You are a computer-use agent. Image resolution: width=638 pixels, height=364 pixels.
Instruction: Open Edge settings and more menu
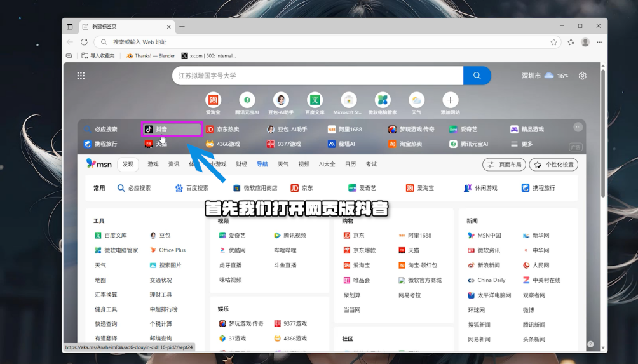coord(599,42)
